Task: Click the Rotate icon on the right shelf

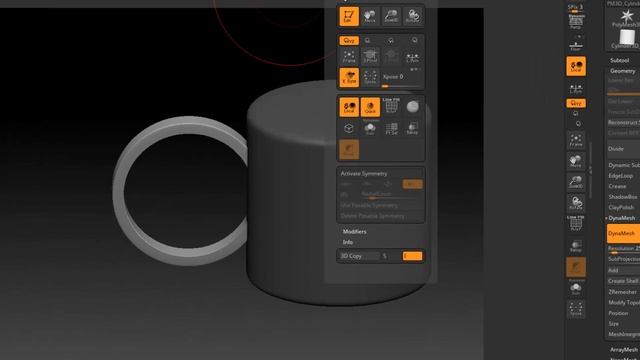Action: click(576, 203)
